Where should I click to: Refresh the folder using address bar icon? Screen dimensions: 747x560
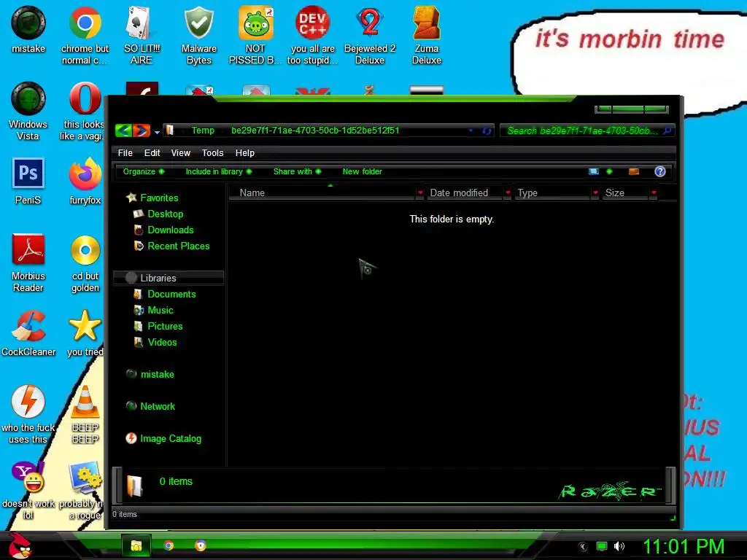pyautogui.click(x=487, y=131)
